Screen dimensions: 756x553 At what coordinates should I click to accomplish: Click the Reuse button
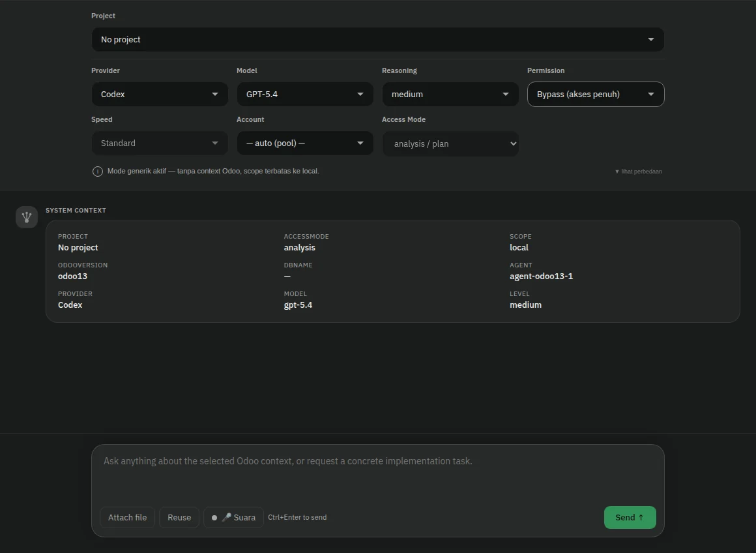[179, 517]
